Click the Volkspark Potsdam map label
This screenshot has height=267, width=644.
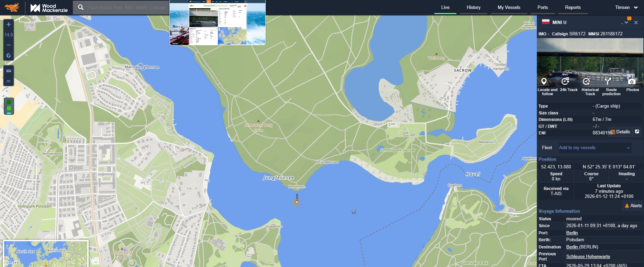pos(35,206)
